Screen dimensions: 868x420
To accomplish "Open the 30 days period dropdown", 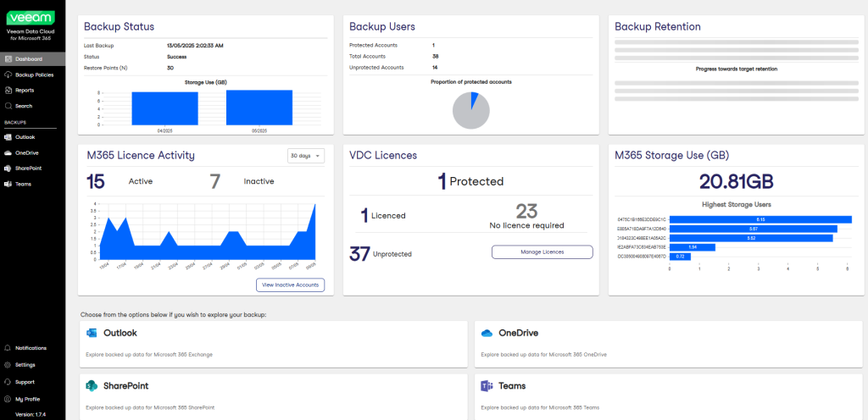I will (x=306, y=156).
